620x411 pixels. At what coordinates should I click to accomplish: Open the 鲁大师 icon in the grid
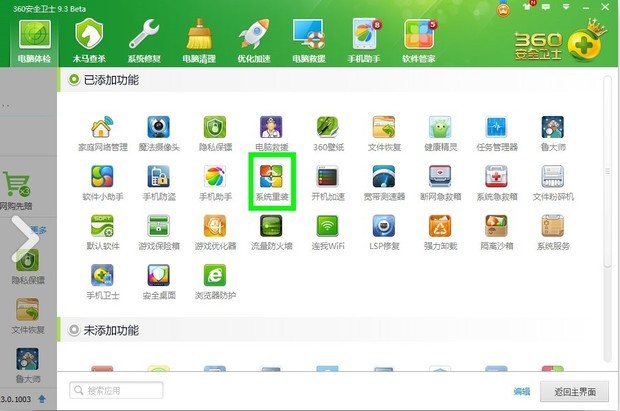[x=553, y=134]
